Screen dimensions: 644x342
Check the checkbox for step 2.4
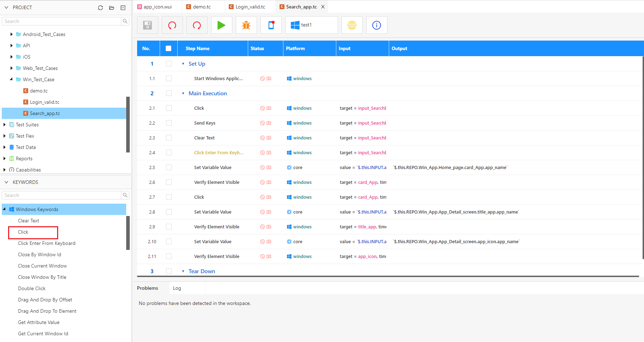coord(169,152)
